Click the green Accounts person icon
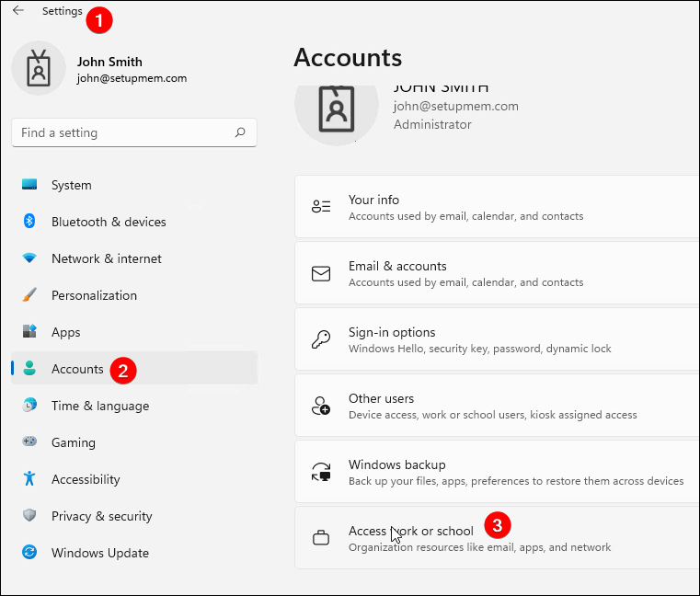This screenshot has width=700, height=596. pyautogui.click(x=29, y=368)
